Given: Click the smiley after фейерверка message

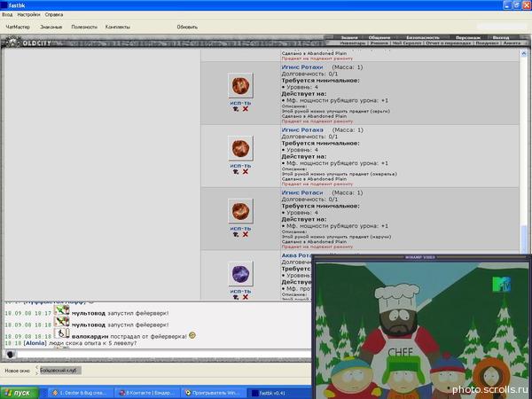Looking at the screenshot, I should (192, 335).
